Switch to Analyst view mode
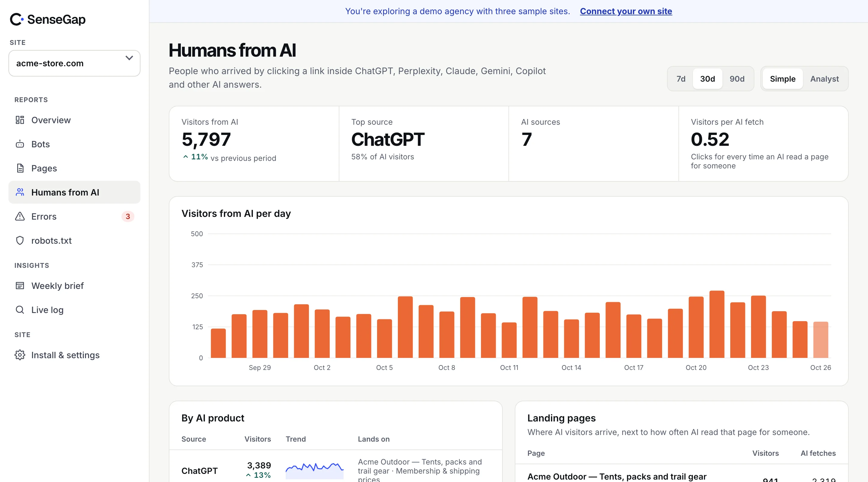This screenshot has height=482, width=868. pyautogui.click(x=824, y=79)
